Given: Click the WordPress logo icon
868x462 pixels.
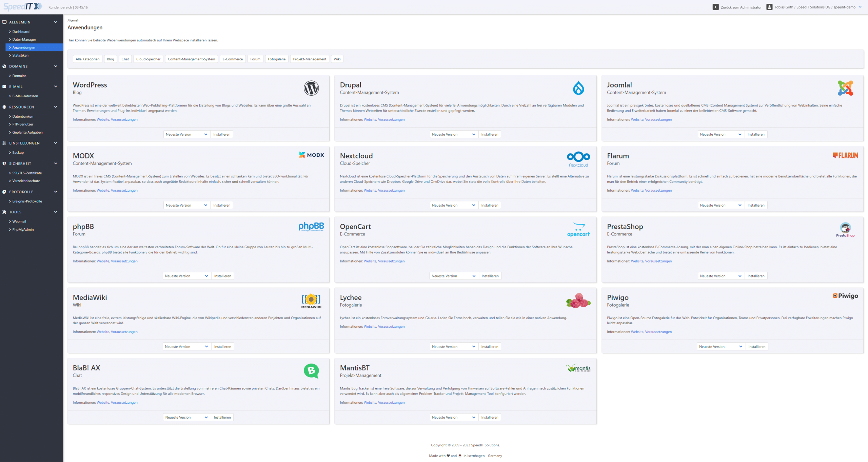Looking at the screenshot, I should 311,88.
